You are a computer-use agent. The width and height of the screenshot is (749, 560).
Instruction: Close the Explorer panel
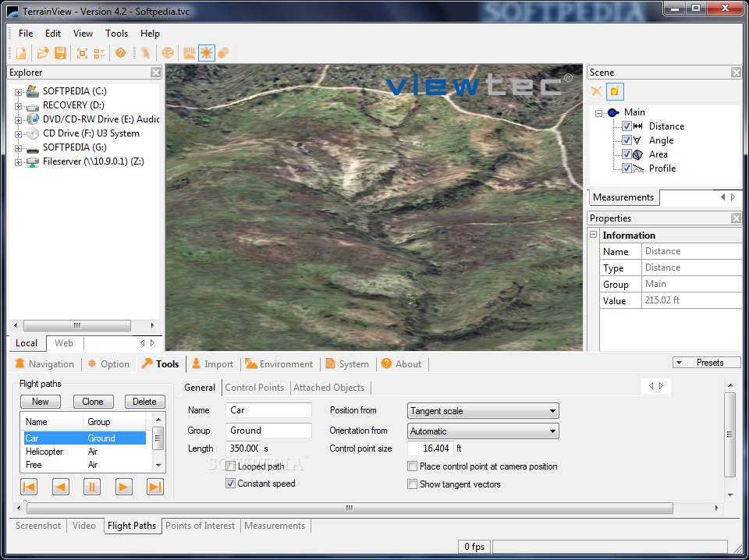(156, 73)
